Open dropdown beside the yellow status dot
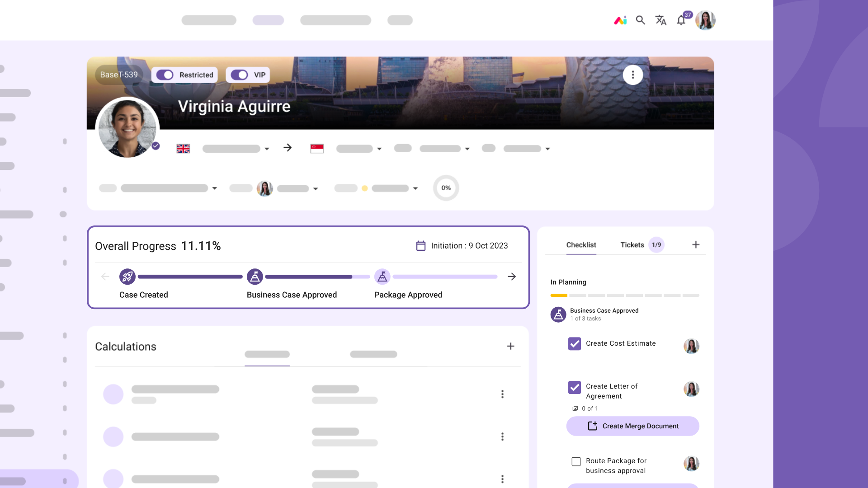This screenshot has width=868, height=488. tap(415, 188)
